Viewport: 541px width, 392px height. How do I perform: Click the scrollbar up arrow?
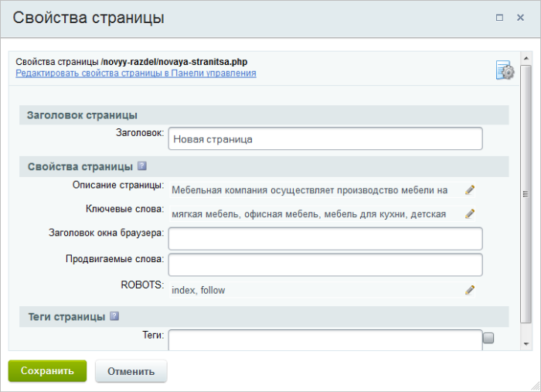click(526, 58)
